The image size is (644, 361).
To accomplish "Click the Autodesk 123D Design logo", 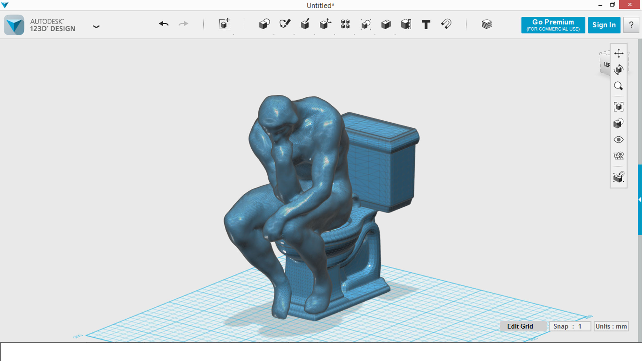I will coord(14,25).
